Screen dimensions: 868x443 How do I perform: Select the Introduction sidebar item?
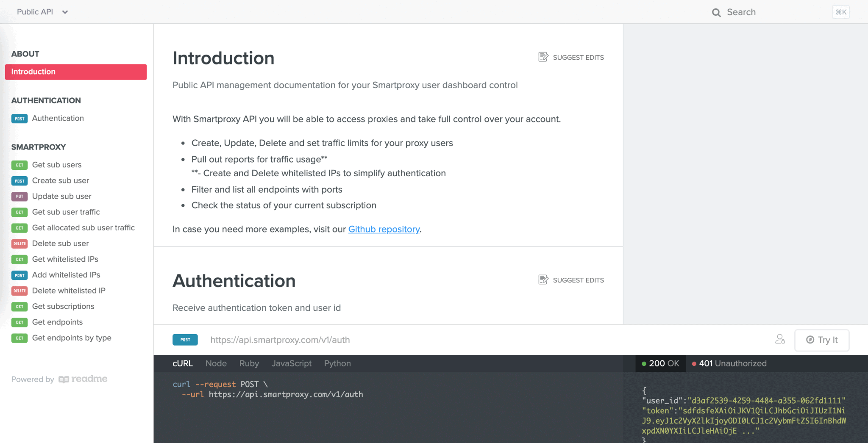[76, 72]
